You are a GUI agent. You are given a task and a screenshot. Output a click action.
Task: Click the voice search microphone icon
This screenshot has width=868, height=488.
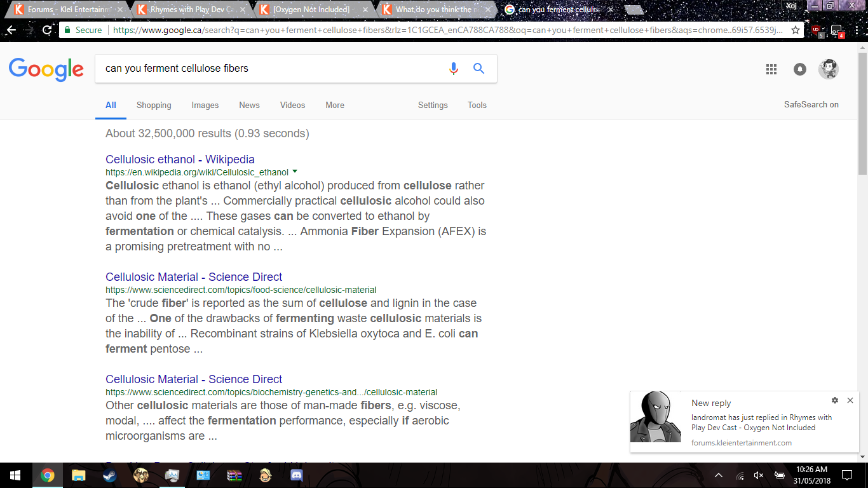click(453, 69)
